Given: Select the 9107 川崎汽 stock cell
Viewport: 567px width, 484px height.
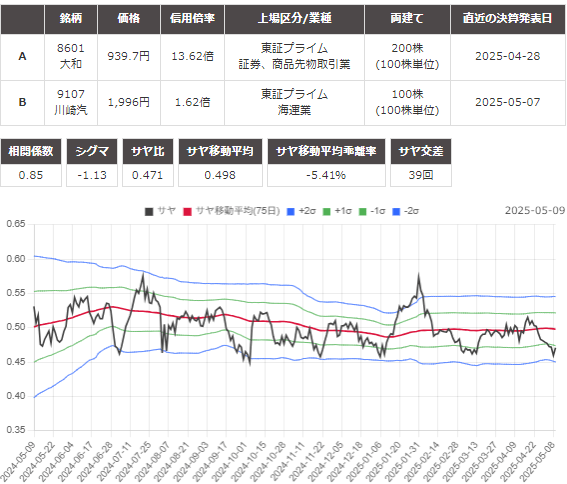Looking at the screenshot, I should (x=71, y=103).
